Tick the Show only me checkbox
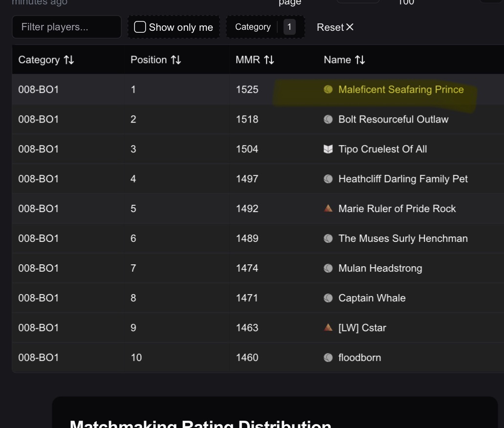This screenshot has width=504, height=428. pos(140,27)
